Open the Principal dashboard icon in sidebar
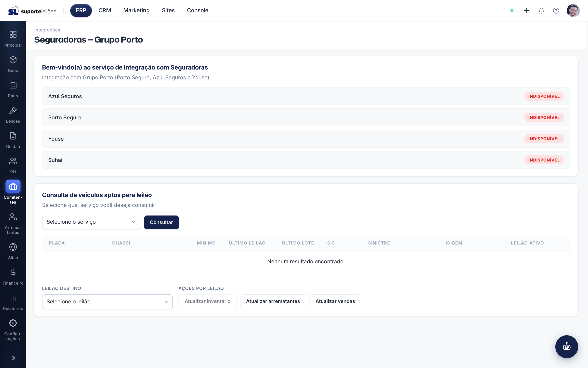The height and width of the screenshot is (368, 588). [13, 34]
